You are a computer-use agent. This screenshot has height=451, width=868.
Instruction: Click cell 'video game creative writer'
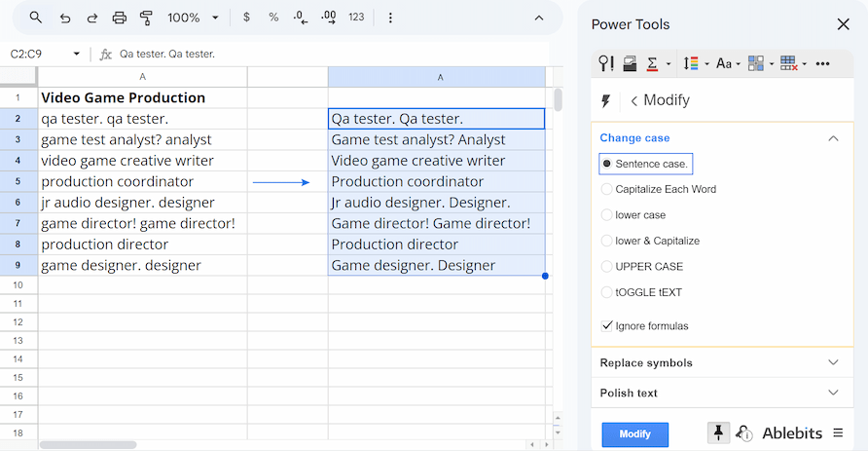(142, 161)
